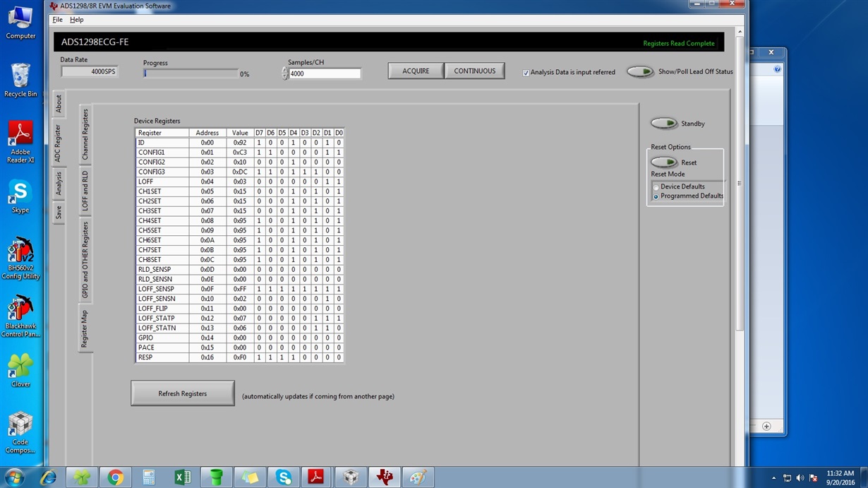Open the LOFF and RLD tab

(x=85, y=191)
